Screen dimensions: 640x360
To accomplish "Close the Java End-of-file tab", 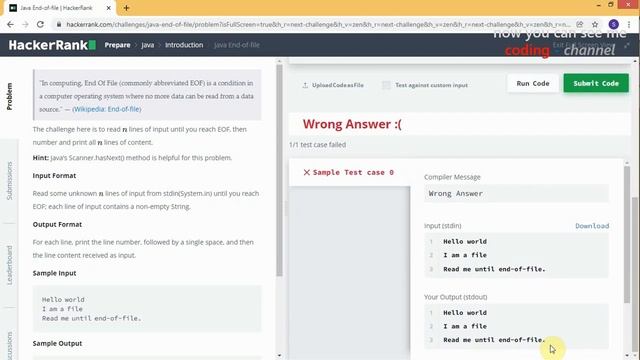I will pos(109,8).
